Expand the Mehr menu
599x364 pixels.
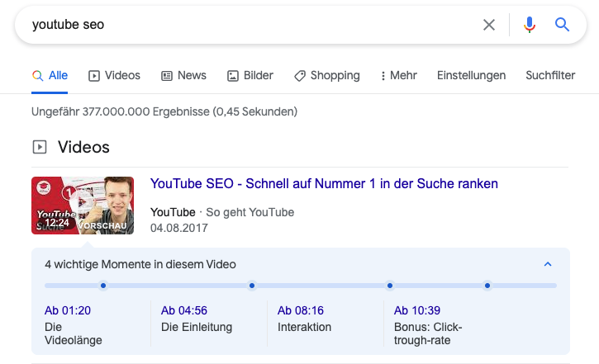coord(398,76)
